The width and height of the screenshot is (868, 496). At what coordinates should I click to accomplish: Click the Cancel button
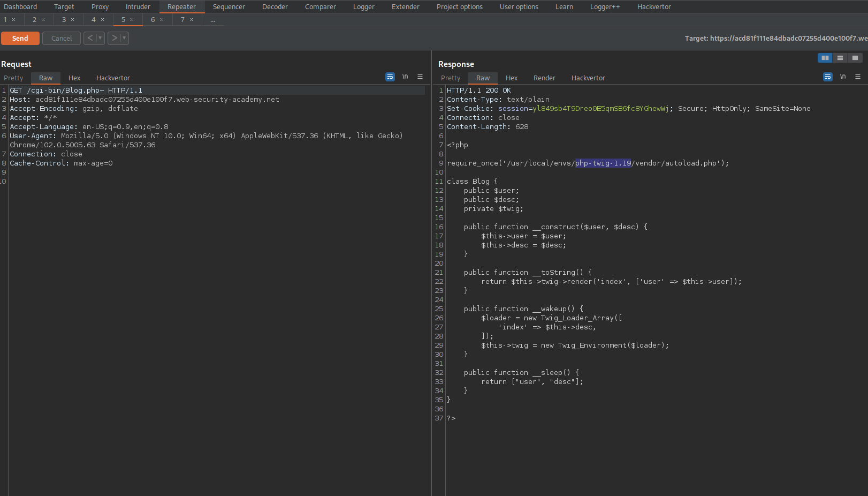click(62, 39)
